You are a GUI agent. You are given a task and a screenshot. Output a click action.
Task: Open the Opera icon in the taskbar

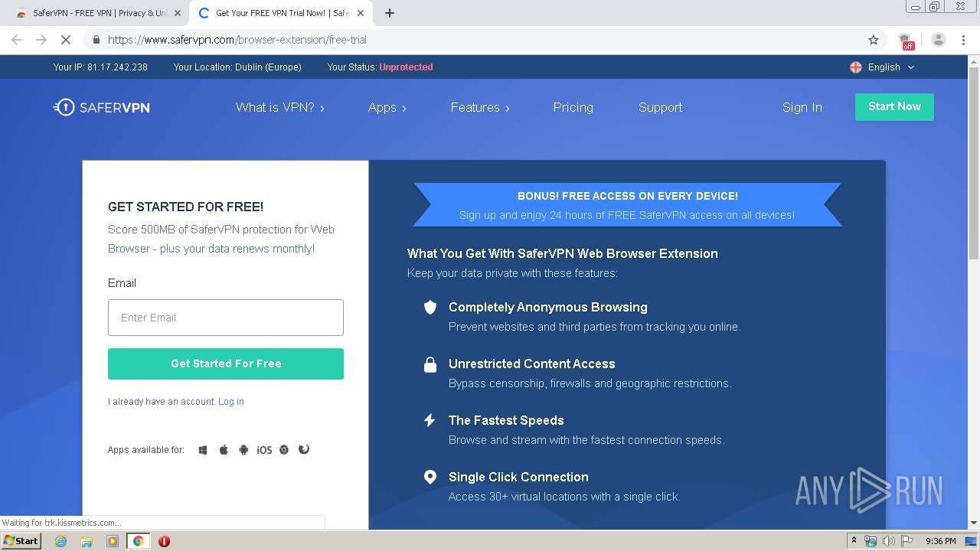(x=164, y=541)
